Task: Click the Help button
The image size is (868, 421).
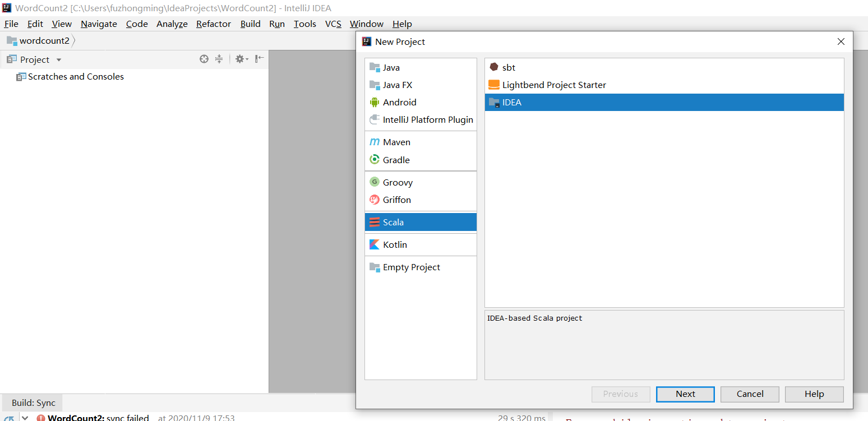Action: (814, 394)
